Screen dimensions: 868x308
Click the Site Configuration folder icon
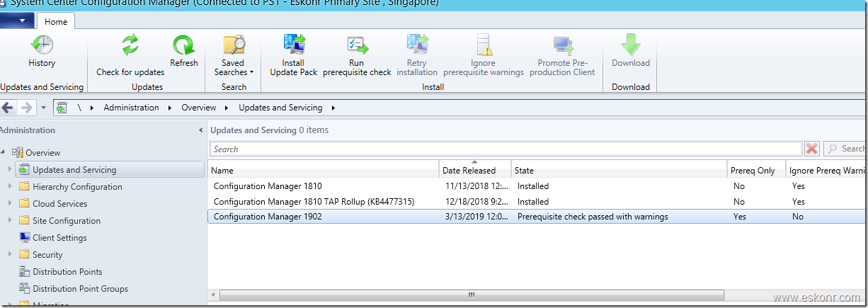coord(25,221)
